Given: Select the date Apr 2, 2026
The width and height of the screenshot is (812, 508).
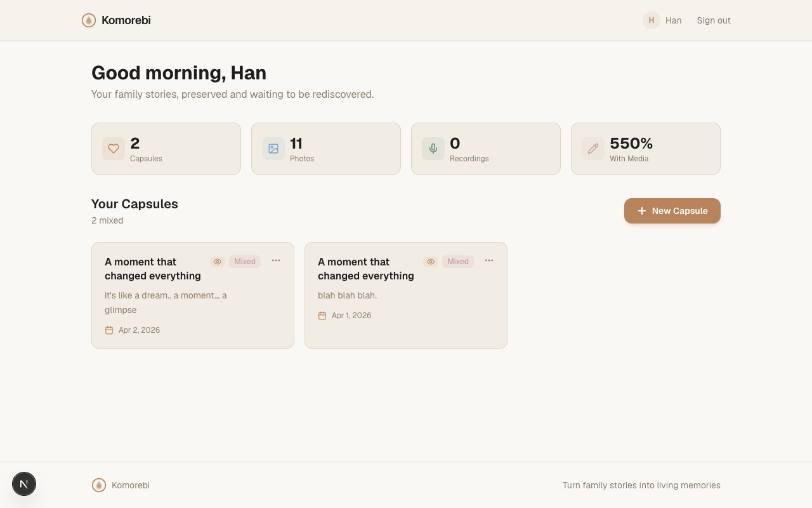Looking at the screenshot, I should click(x=139, y=330).
